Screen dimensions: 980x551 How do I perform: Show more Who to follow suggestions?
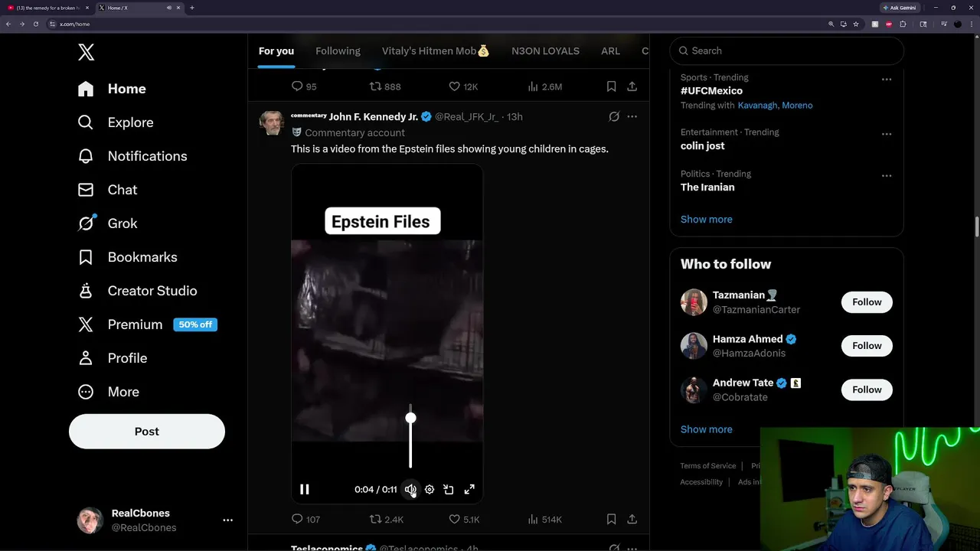[x=706, y=429]
